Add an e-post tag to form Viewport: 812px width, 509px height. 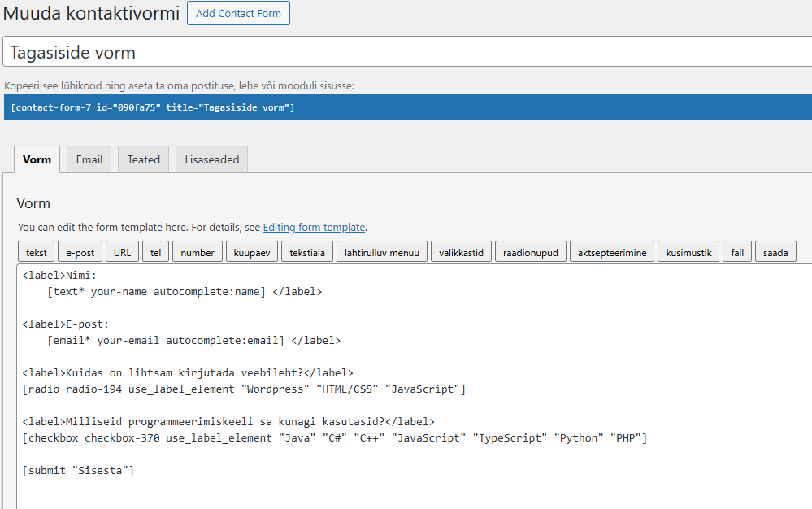[x=80, y=253]
